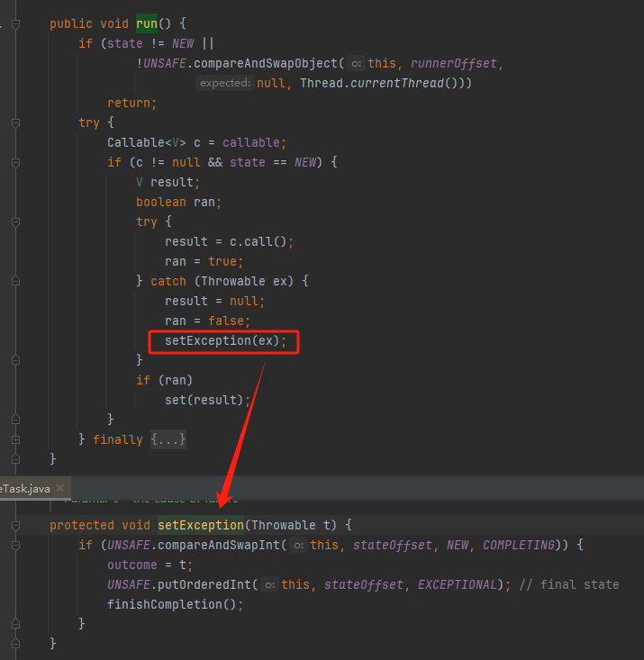
Task: Click the 'boolean ran;' declaration
Action: pyautogui.click(x=178, y=202)
